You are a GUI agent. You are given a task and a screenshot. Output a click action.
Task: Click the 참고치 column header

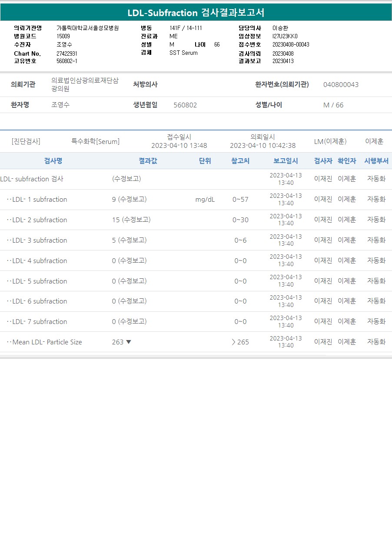click(240, 161)
